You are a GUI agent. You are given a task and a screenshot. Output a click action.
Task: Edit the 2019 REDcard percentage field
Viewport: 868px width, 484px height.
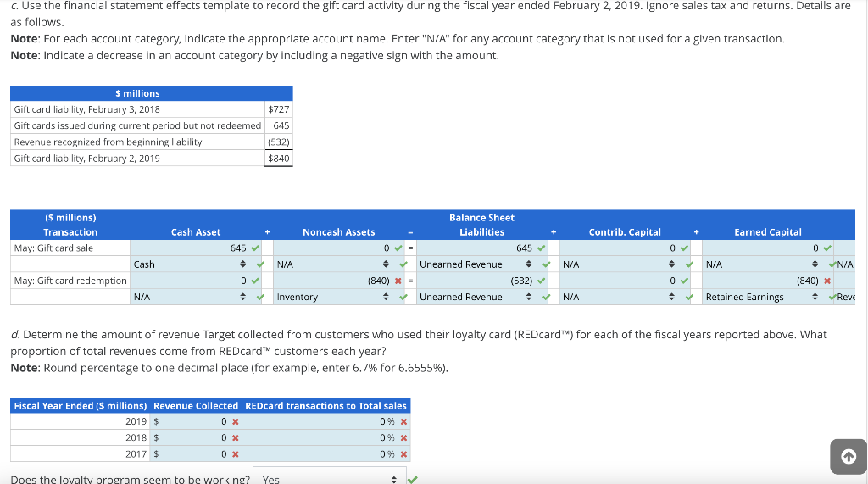pos(314,421)
